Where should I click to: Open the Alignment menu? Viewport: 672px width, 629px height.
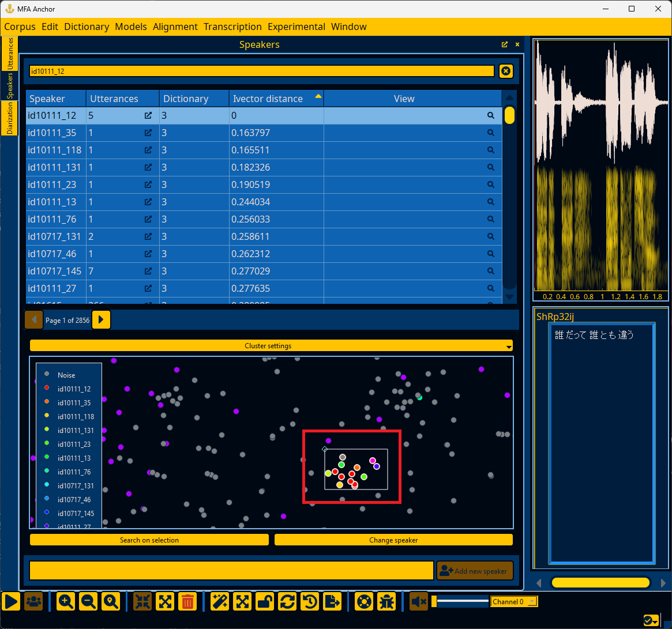coord(175,27)
